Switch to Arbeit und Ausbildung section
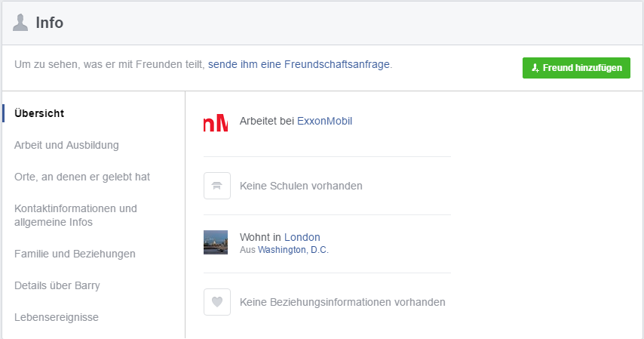The width and height of the screenshot is (644, 339). pyautogui.click(x=66, y=145)
